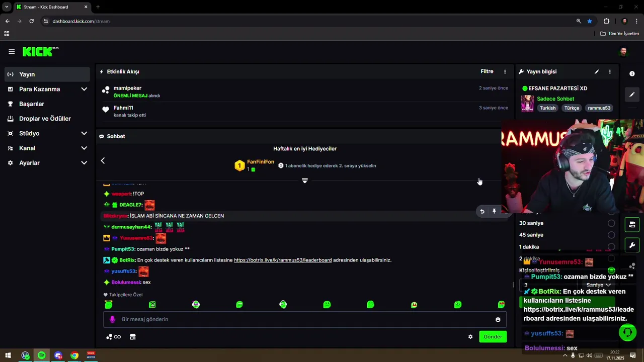Open the hamburger sidebar menu

[12, 52]
